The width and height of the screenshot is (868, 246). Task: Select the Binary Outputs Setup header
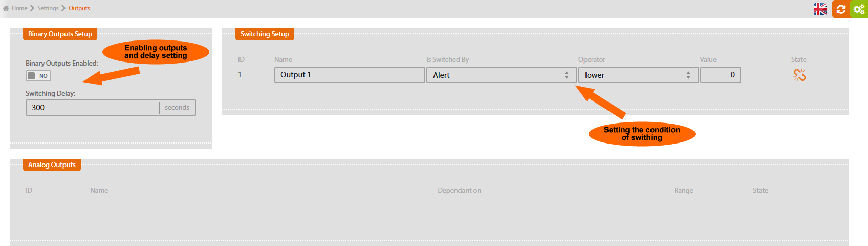pos(60,34)
